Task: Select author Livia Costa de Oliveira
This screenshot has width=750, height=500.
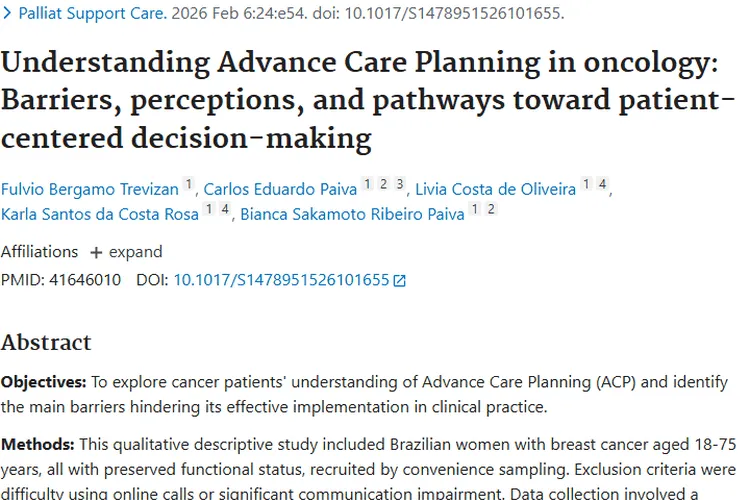Action: pyautogui.click(x=495, y=189)
